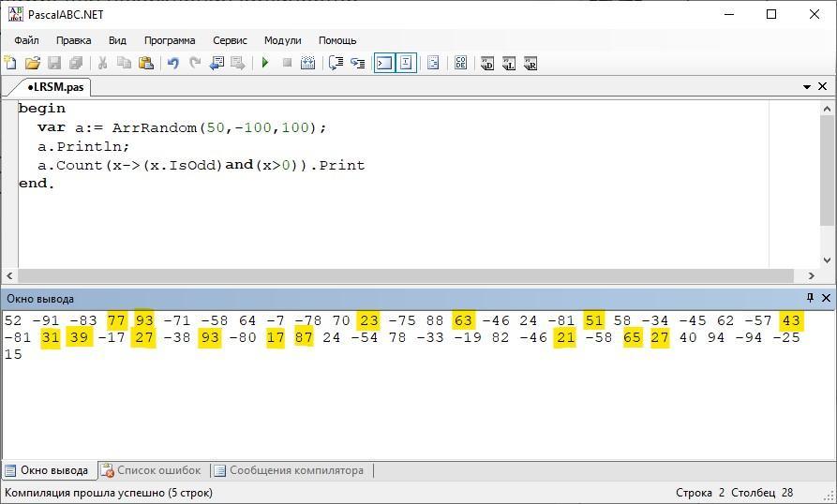Viewport: 837px width, 504px height.
Task: Click the Redo arrow icon
Action: (195, 63)
